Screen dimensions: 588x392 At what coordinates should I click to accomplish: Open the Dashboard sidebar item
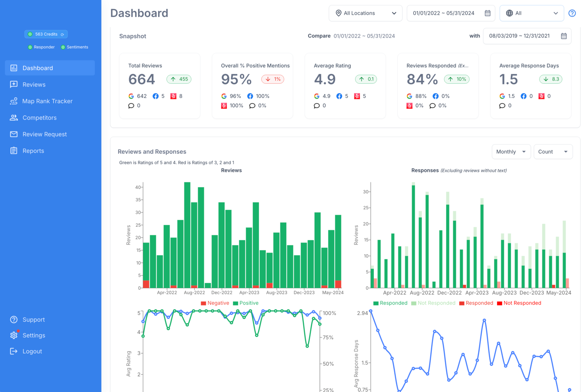tap(50, 68)
